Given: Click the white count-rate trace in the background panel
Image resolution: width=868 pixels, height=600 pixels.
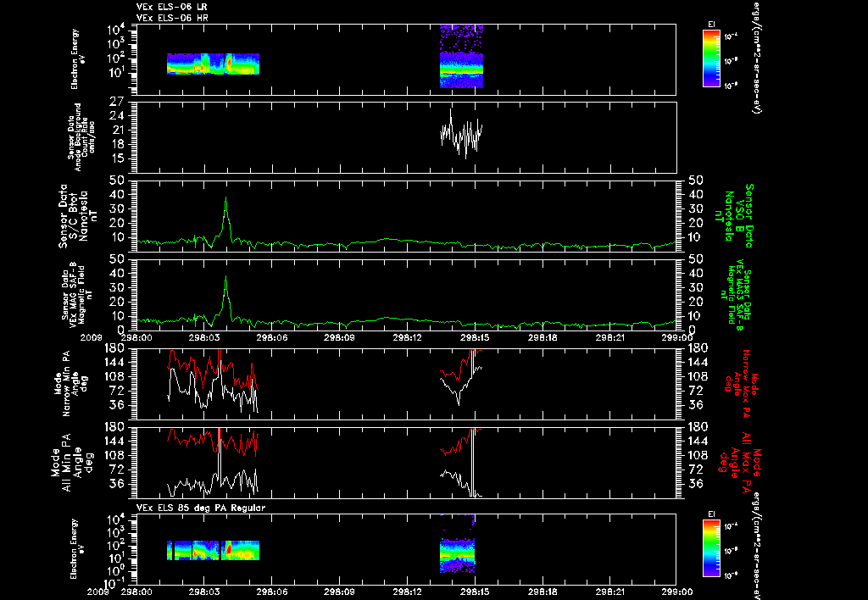Looking at the screenshot, I should click(x=461, y=134).
